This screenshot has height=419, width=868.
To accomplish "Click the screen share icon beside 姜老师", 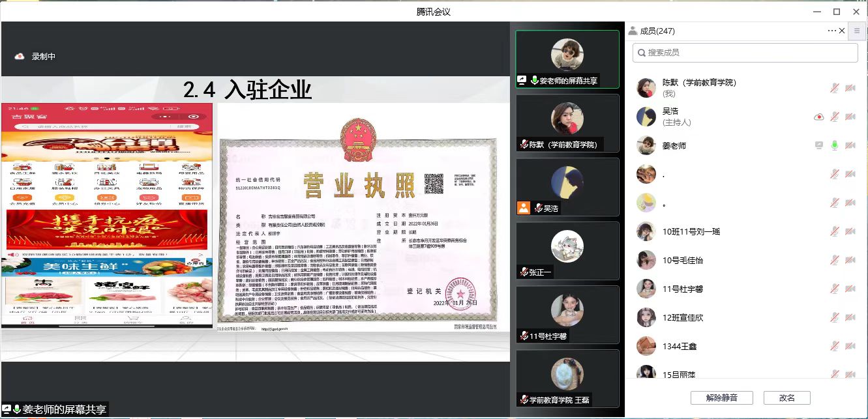I will (819, 145).
